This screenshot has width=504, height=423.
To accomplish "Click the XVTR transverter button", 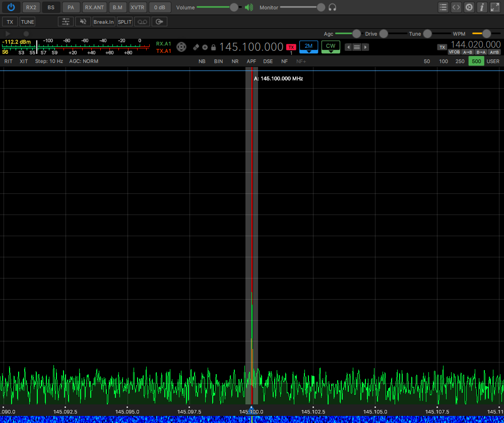I will pos(138,8).
